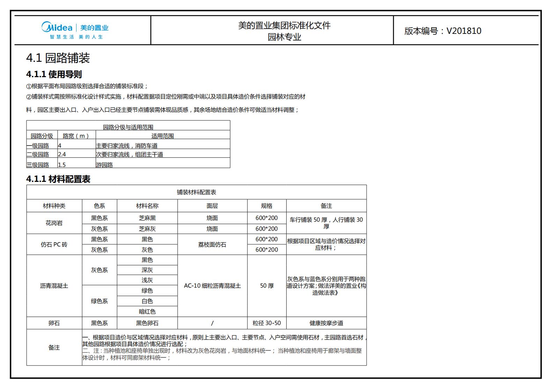Select the subheading '4.1.1 使用导则'
Viewport: 554px width, 392px height.
point(54,74)
